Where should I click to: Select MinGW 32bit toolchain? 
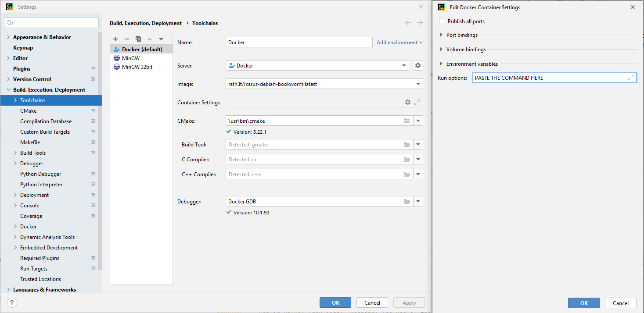coord(141,67)
